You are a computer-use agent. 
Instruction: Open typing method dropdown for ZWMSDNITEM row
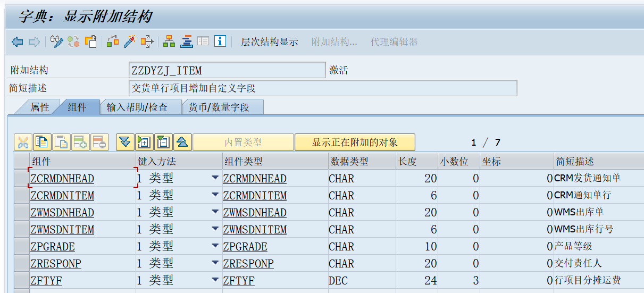click(215, 229)
